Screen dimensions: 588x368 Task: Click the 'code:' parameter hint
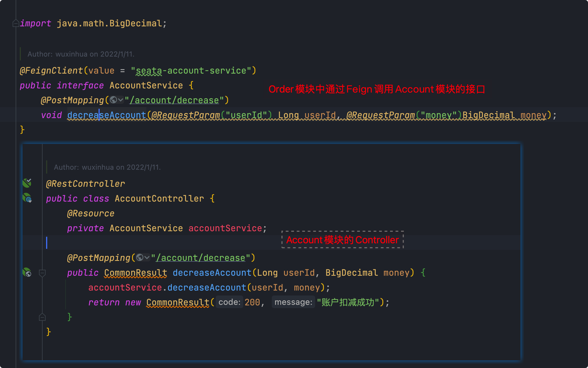(229, 302)
